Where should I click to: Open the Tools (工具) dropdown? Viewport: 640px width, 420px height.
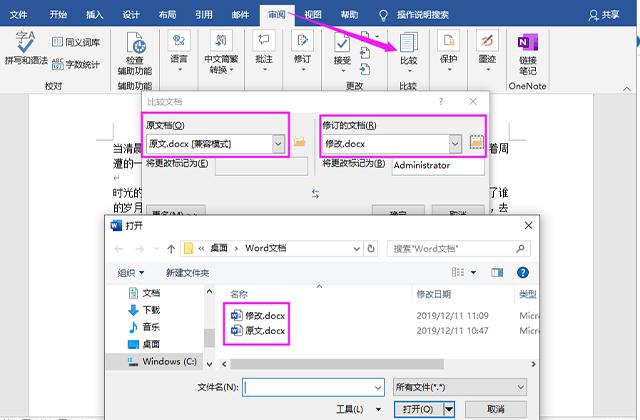tap(359, 409)
